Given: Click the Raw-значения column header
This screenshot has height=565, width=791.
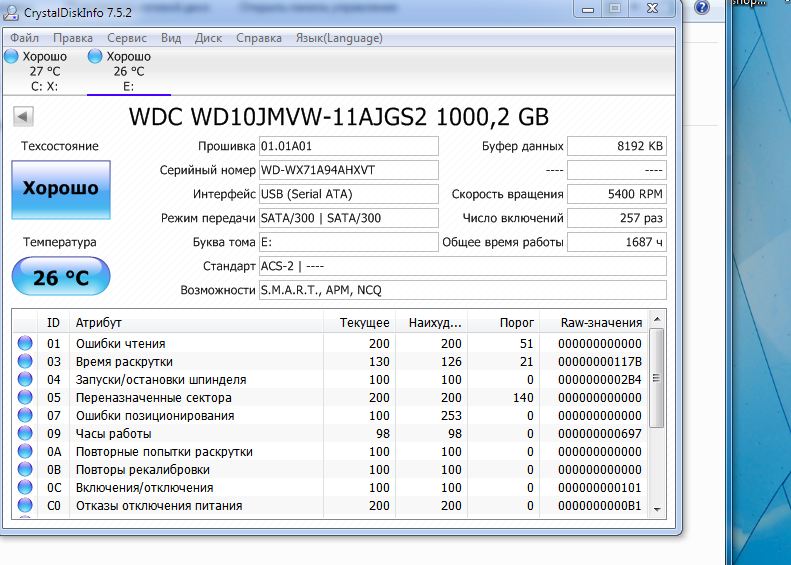Looking at the screenshot, I should point(594,322).
